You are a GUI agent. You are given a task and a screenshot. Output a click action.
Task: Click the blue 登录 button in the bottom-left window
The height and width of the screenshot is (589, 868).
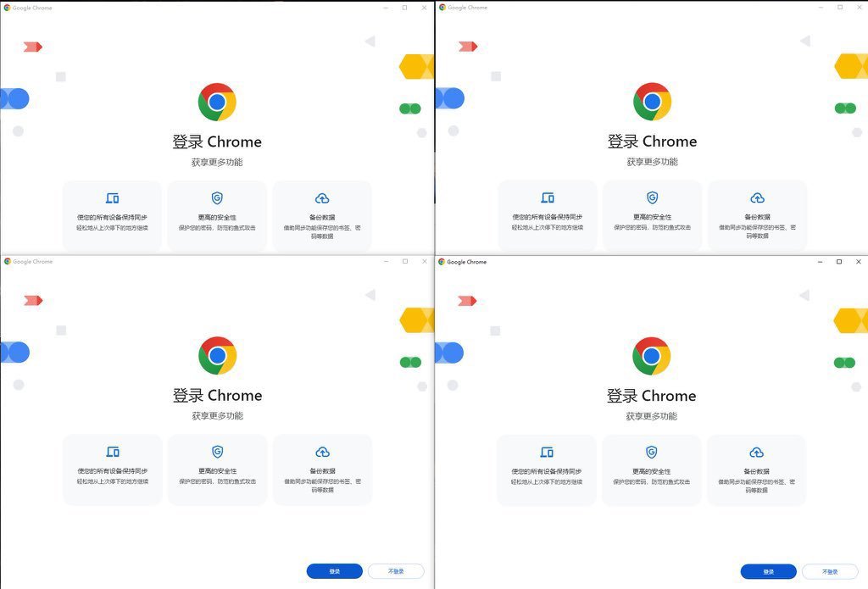334,570
